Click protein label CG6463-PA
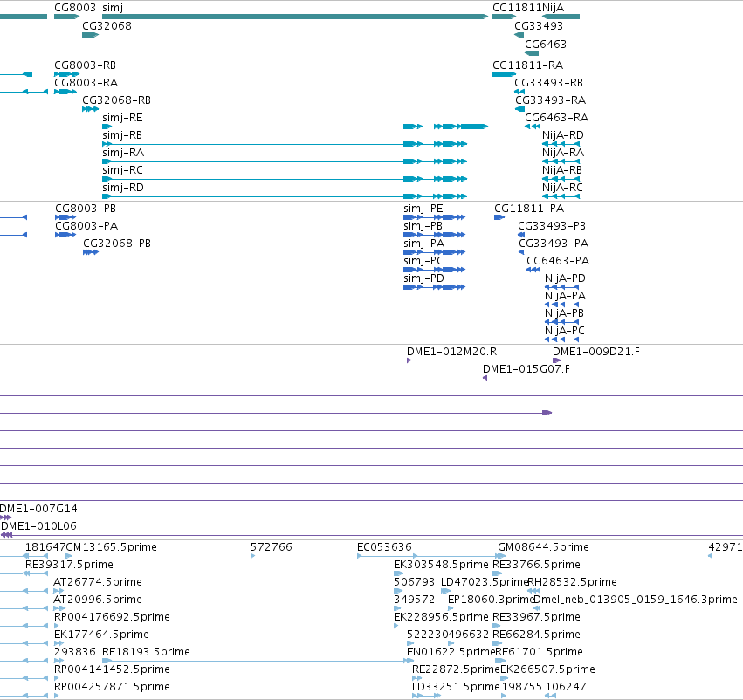The height and width of the screenshot is (700, 743). tap(558, 261)
